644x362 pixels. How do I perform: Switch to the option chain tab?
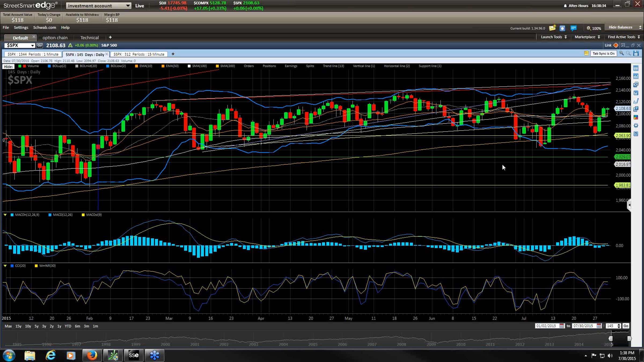(55, 38)
